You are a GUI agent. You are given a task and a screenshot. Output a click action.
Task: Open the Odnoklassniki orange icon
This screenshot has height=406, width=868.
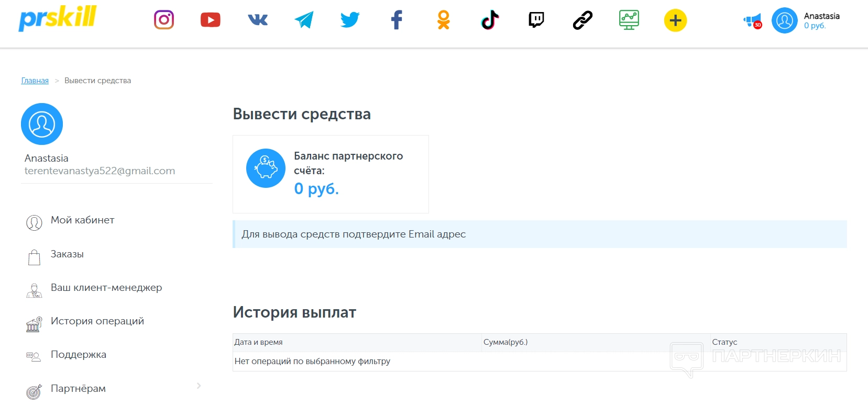[x=444, y=20]
